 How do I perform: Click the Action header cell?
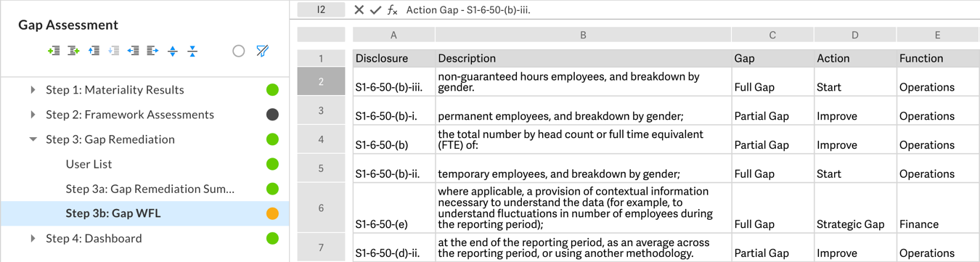tap(855, 58)
